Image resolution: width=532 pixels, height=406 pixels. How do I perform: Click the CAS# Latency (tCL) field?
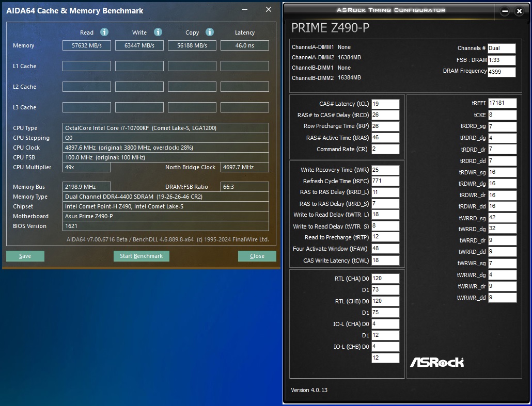(385, 104)
